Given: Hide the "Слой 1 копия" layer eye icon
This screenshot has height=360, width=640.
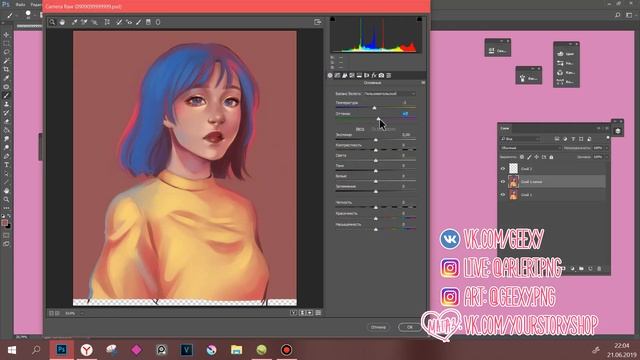Looking at the screenshot, I should click(503, 182).
